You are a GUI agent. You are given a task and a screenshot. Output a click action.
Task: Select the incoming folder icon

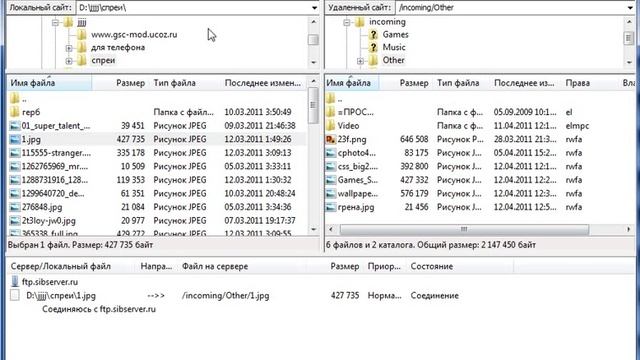[360, 22]
